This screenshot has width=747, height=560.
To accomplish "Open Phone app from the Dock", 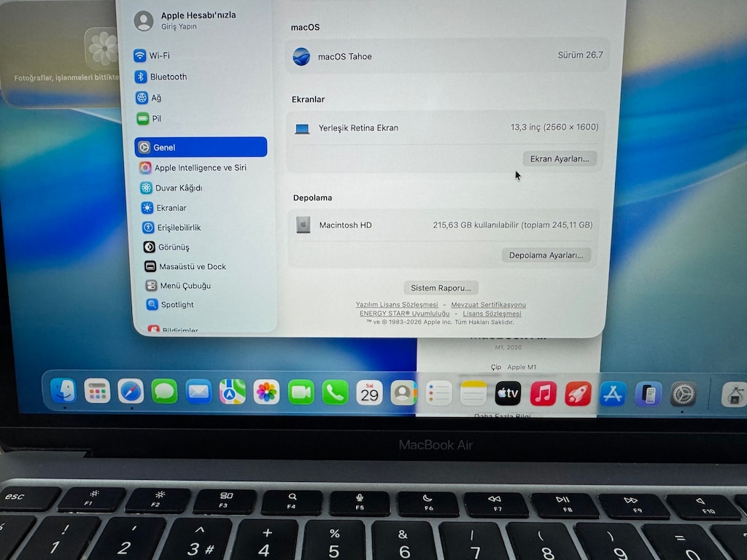I will coord(335,393).
